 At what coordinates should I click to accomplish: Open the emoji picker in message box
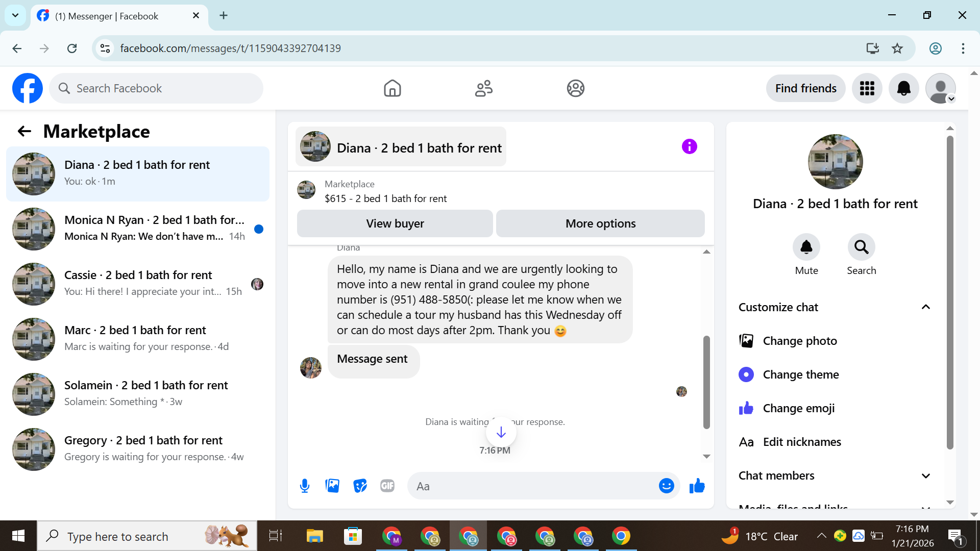click(666, 486)
